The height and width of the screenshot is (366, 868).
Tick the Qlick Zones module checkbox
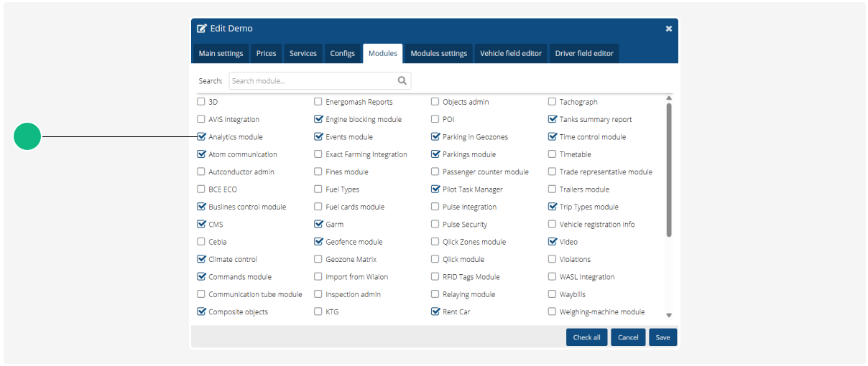[435, 242]
